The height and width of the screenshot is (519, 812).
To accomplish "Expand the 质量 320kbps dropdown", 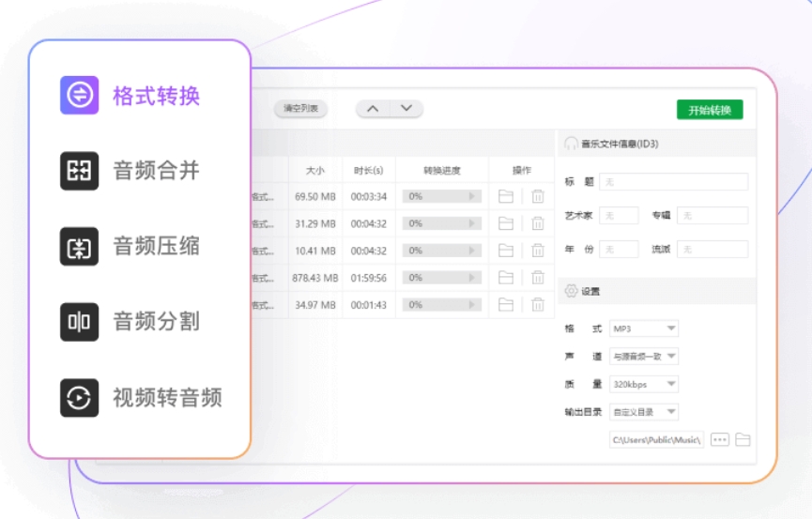I will click(644, 384).
